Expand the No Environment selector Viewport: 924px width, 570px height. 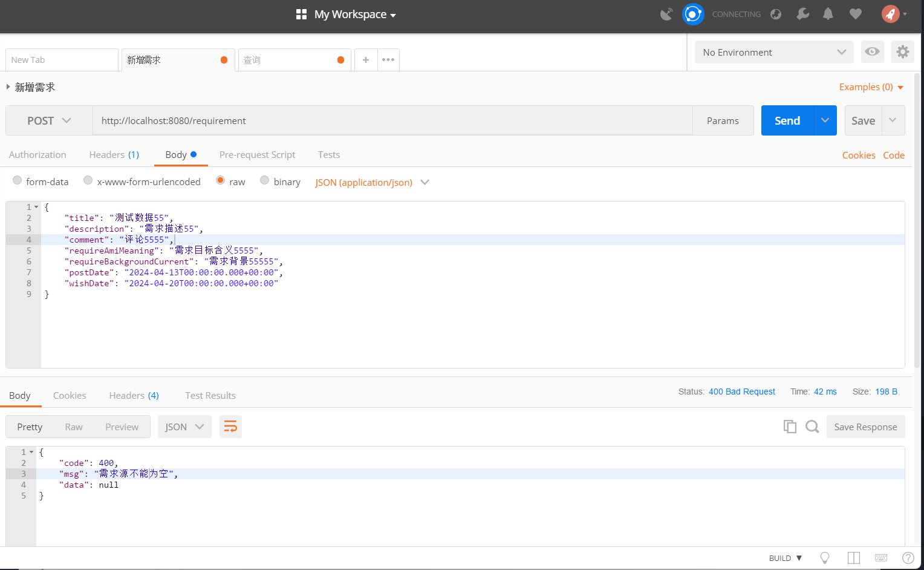pyautogui.click(x=773, y=52)
